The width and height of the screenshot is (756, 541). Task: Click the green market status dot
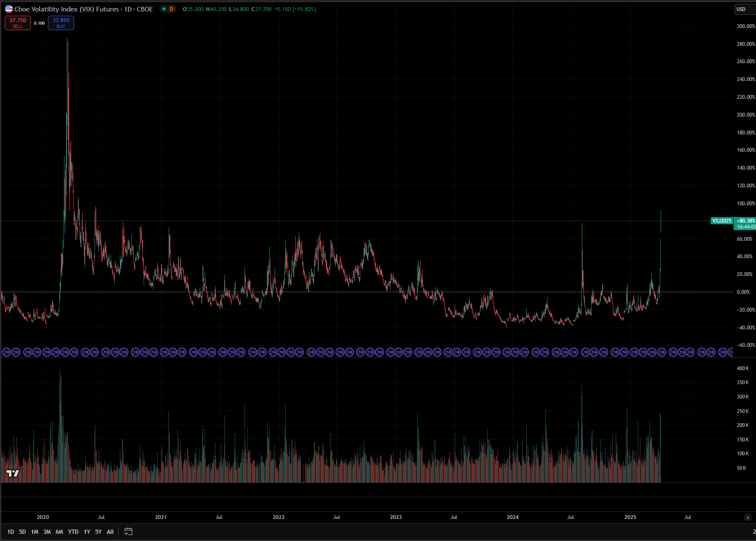tap(164, 9)
